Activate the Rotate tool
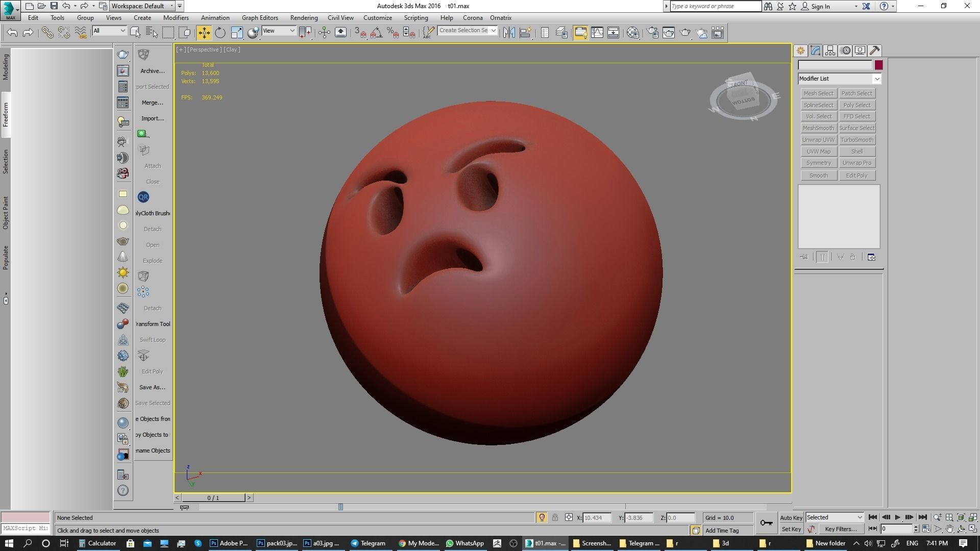The height and width of the screenshot is (551, 980). pyautogui.click(x=220, y=33)
